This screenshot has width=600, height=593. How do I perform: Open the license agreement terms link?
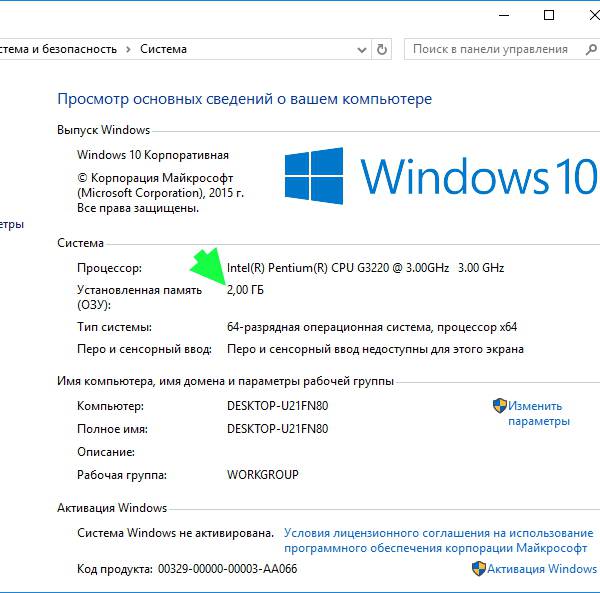pyautogui.click(x=439, y=540)
